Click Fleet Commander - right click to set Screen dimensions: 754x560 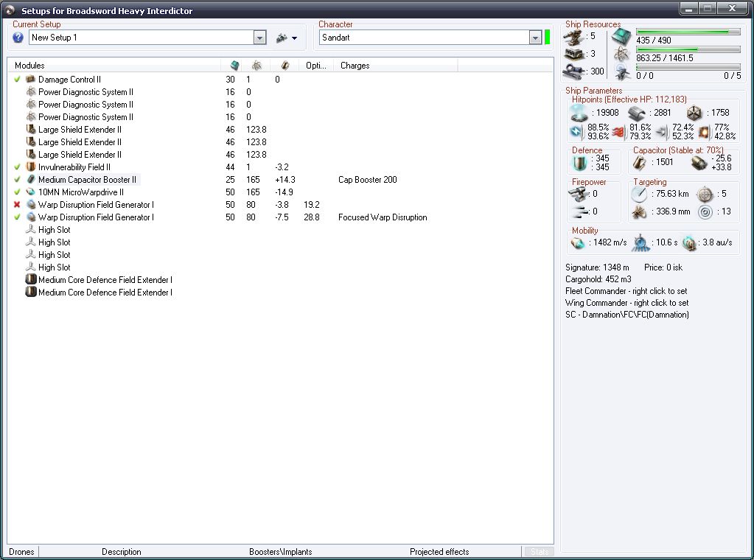tap(626, 291)
